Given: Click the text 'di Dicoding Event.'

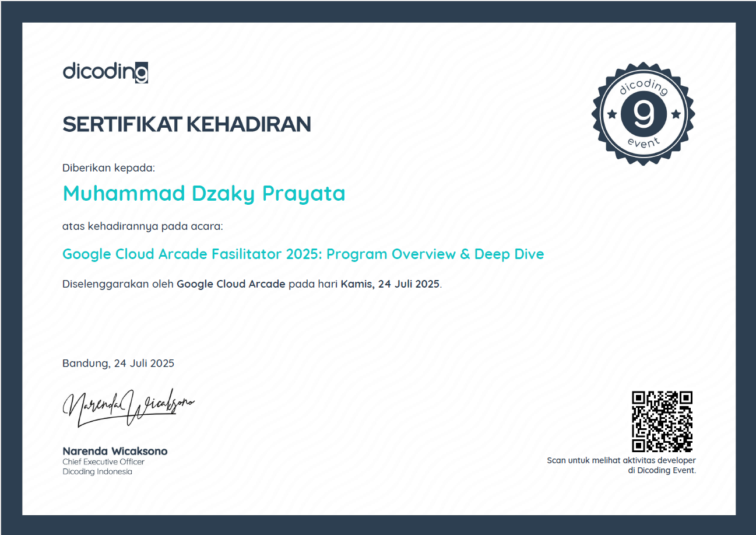Looking at the screenshot, I should pos(662,470).
